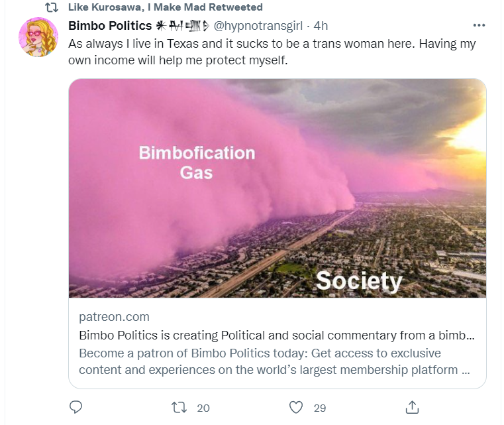The width and height of the screenshot is (504, 425).
Task: Open Bimbo Politics profile avatar
Action: point(38,37)
